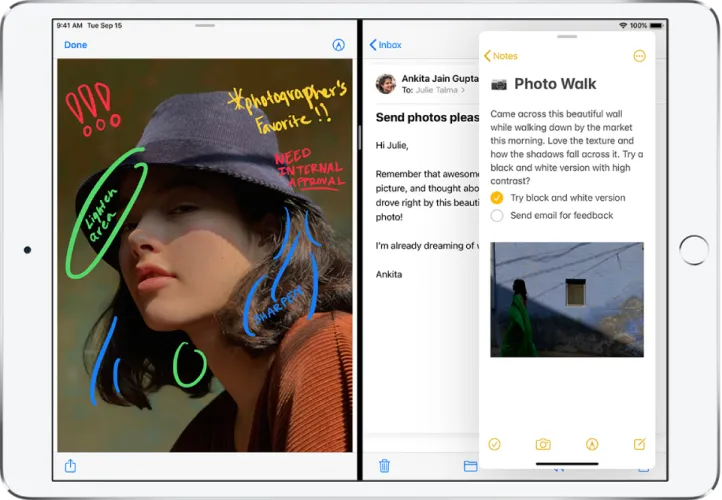
Task: Go back to the Inbox
Action: coord(386,45)
